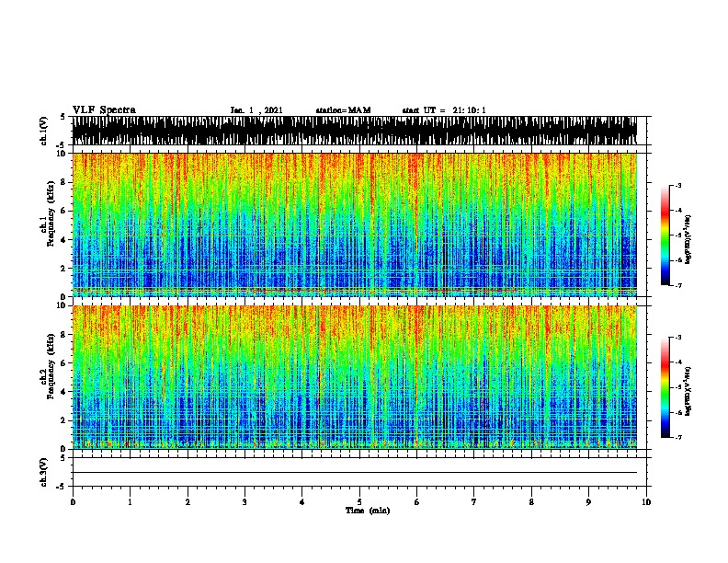Click the "2" kHz tick on ch.2 axis
The image size is (728, 563).
coord(63,420)
